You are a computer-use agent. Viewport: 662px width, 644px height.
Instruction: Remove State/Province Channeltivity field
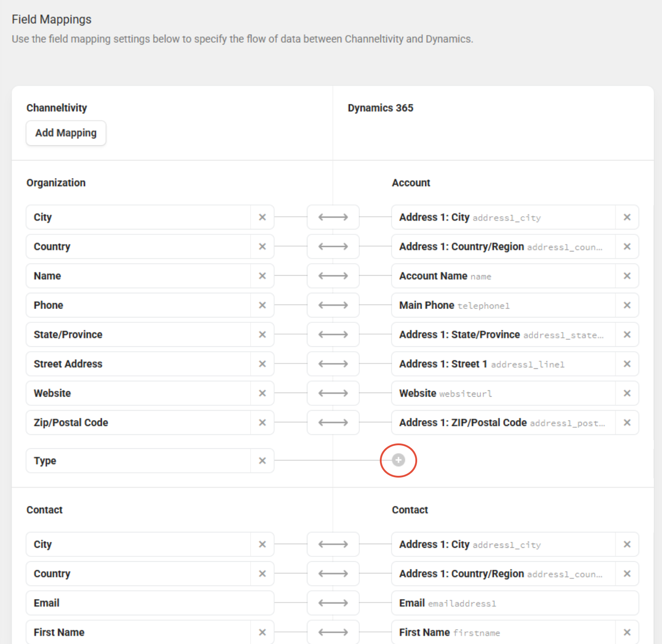pyautogui.click(x=262, y=335)
